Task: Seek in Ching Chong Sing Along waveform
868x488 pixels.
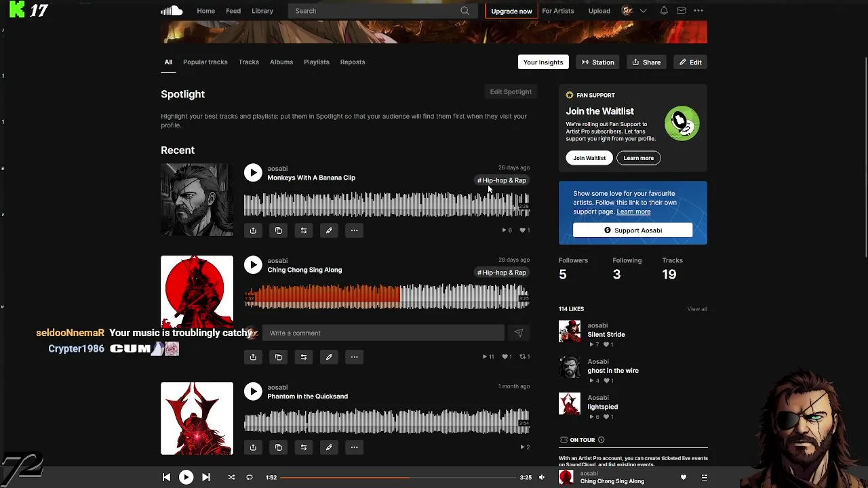Action: pyautogui.click(x=387, y=296)
